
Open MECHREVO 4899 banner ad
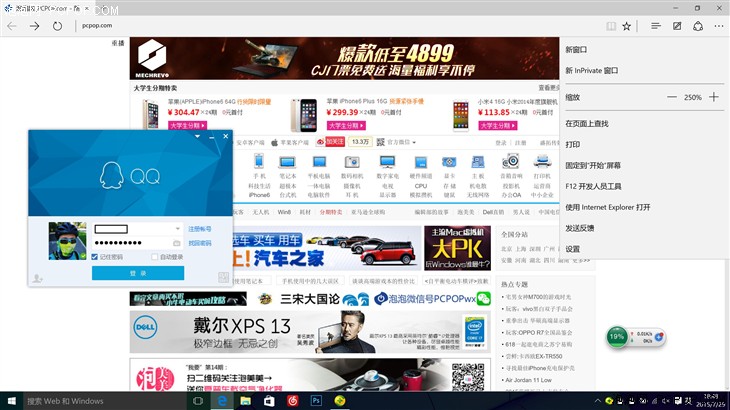(345, 58)
